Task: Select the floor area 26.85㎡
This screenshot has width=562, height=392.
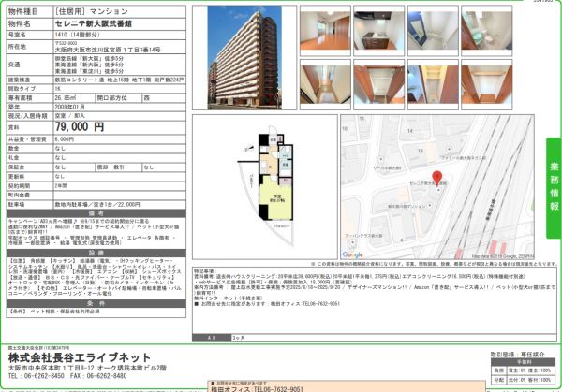Action: click(x=66, y=97)
